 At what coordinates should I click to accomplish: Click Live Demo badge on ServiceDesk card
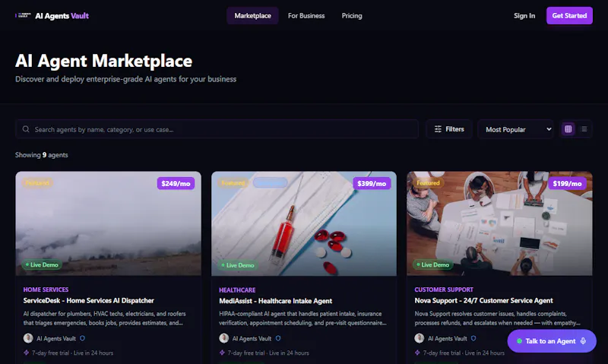tap(42, 264)
